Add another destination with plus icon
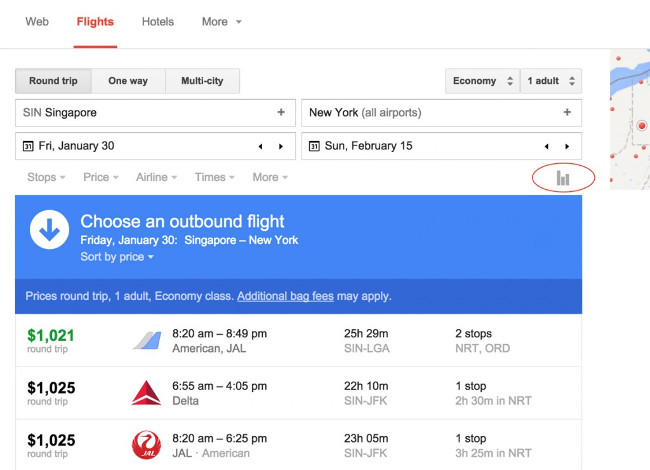650x470 pixels. pyautogui.click(x=568, y=113)
